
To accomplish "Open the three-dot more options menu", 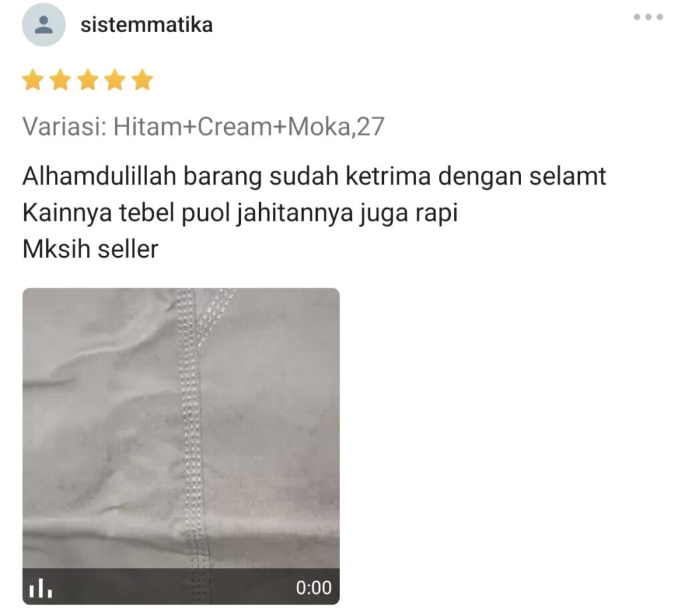I will tap(648, 17).
